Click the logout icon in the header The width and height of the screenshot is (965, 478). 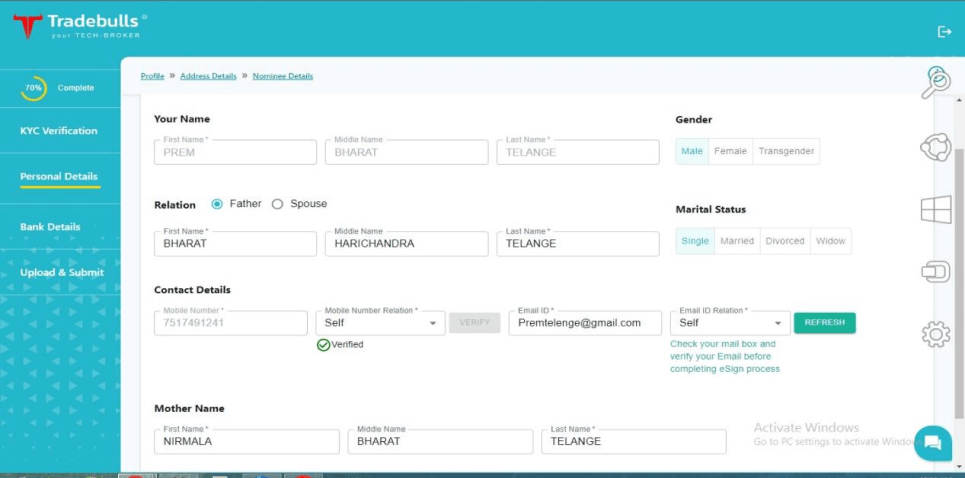click(x=944, y=32)
